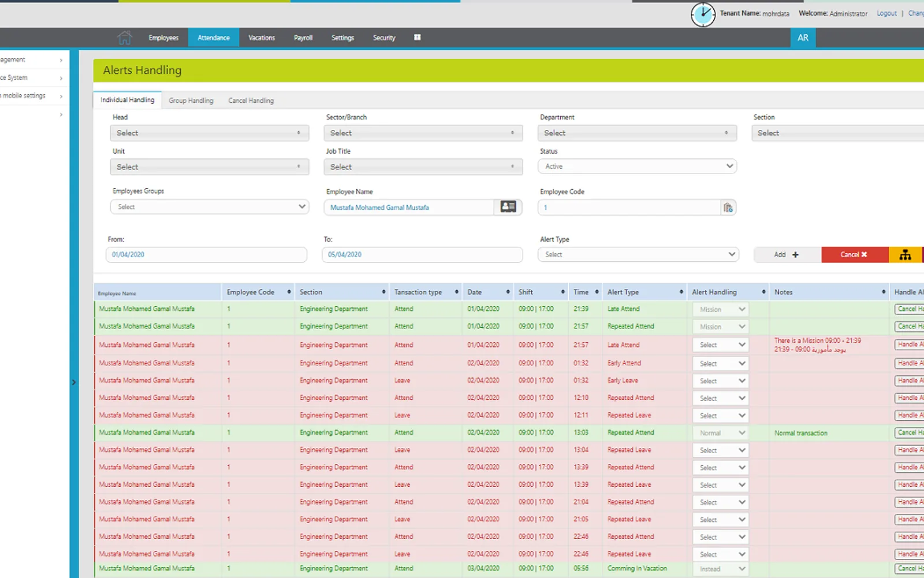Viewport: 924px width, 578px height.
Task: Open the Sector/Branch select dropdown
Action: (x=423, y=133)
